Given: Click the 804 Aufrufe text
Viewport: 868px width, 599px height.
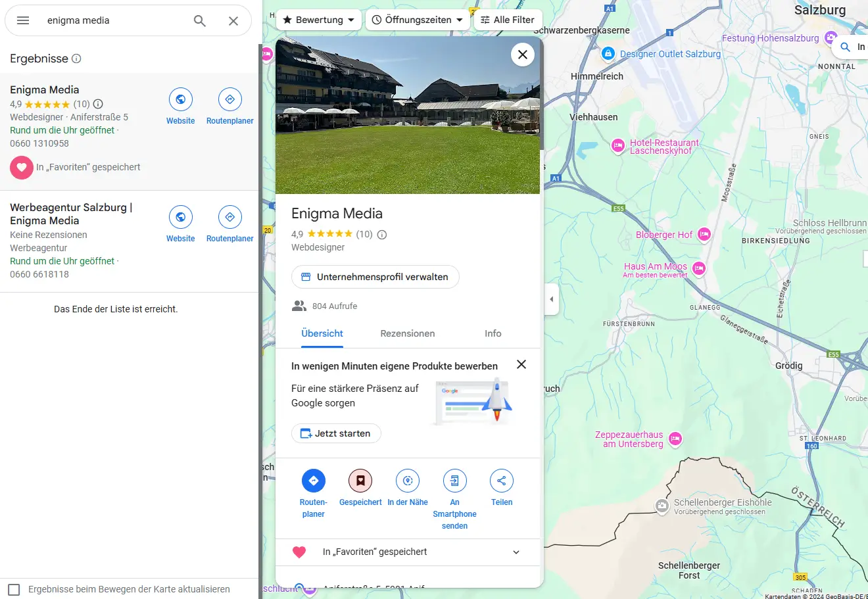Looking at the screenshot, I should coord(335,306).
